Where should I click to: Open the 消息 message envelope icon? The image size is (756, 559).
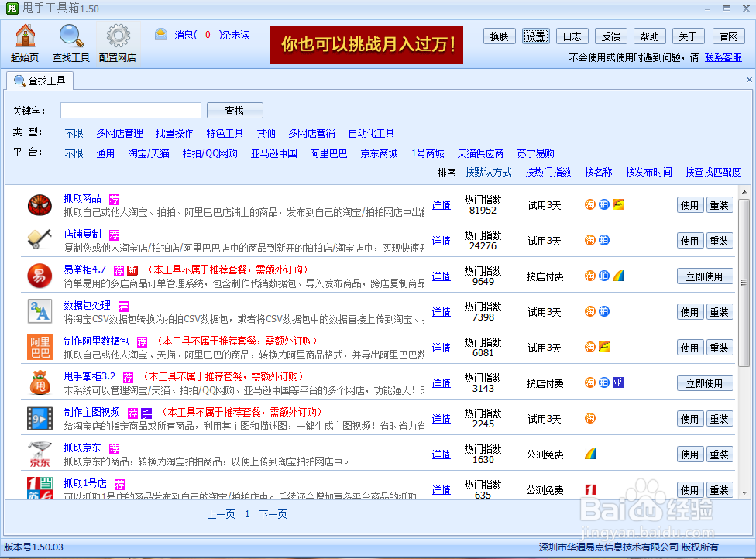click(x=160, y=34)
